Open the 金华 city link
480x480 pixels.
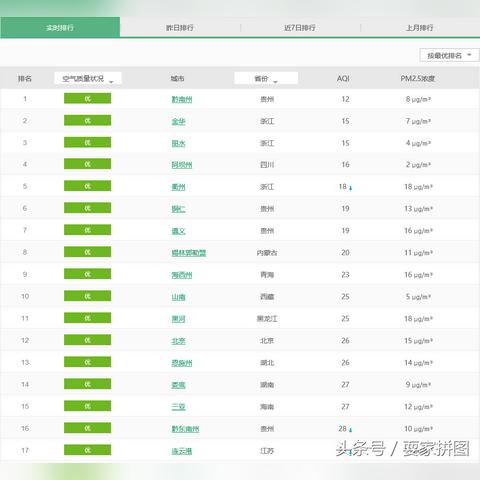178,121
